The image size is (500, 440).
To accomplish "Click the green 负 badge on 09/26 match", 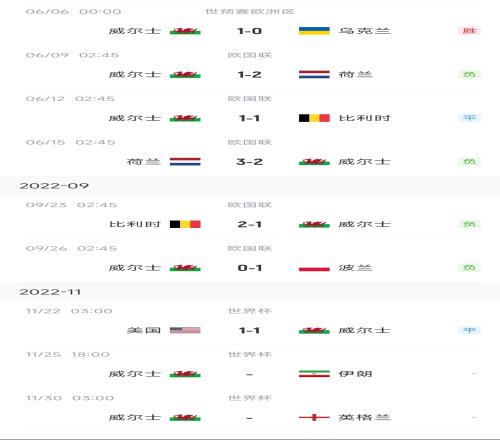I will (x=469, y=267).
